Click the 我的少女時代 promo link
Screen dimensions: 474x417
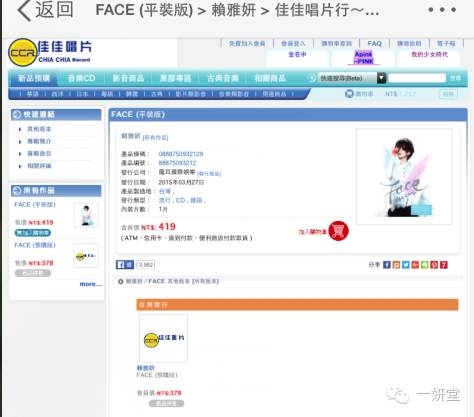429,54
